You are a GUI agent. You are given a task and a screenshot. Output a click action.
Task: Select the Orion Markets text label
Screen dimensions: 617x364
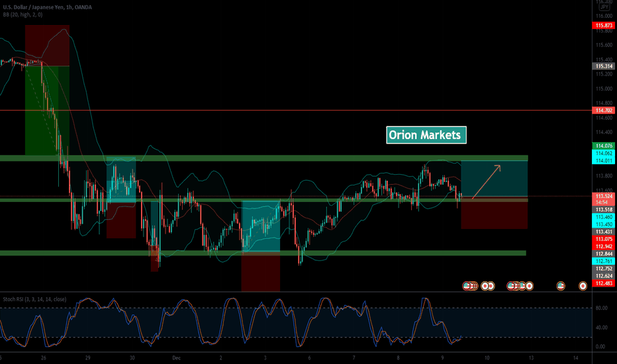[426, 135]
